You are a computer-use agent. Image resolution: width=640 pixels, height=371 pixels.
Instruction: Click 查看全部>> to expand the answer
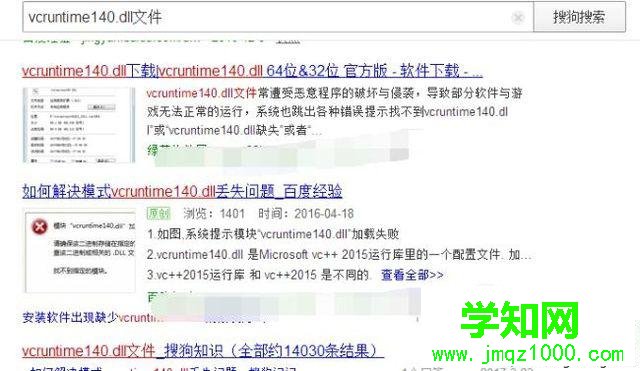pos(412,275)
